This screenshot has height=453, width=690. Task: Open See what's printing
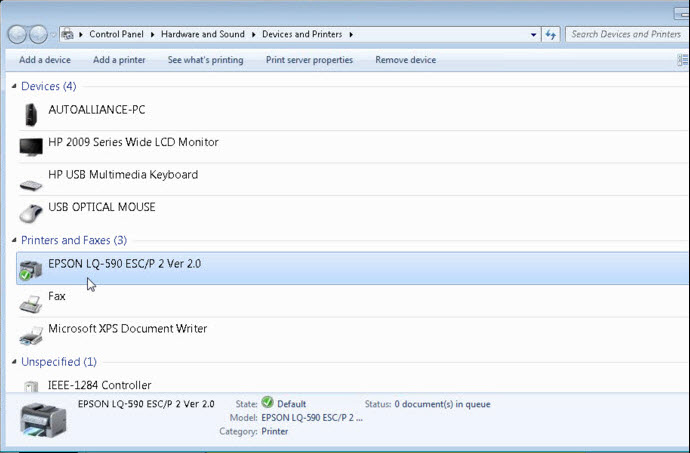tap(205, 60)
